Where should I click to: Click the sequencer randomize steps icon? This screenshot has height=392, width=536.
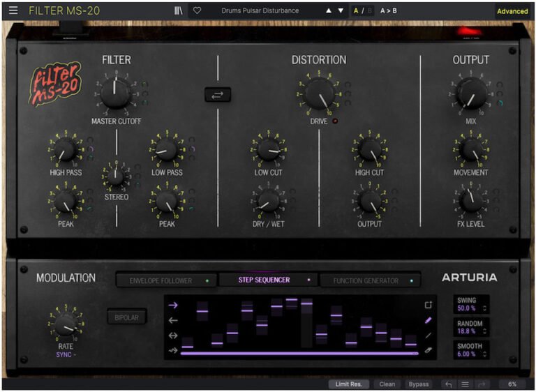[428, 305]
